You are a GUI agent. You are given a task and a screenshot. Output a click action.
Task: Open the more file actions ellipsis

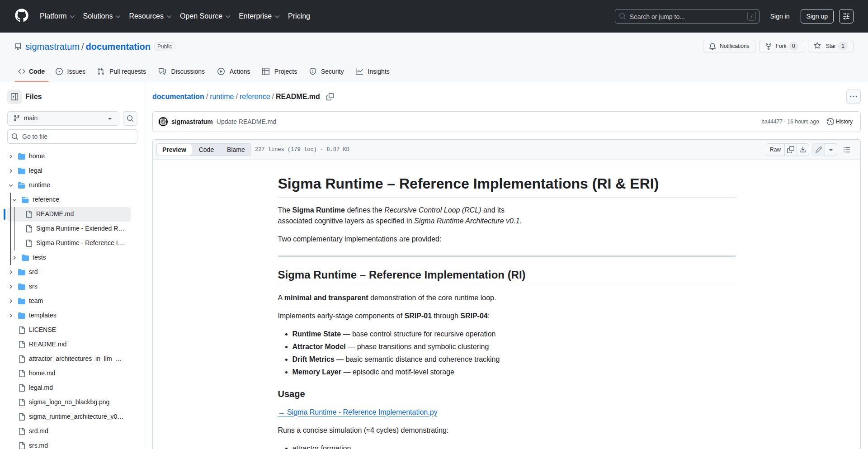853,97
